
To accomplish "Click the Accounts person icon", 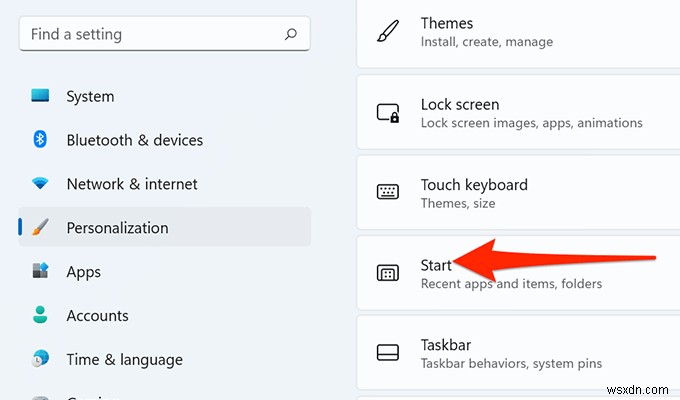I will click(x=40, y=315).
